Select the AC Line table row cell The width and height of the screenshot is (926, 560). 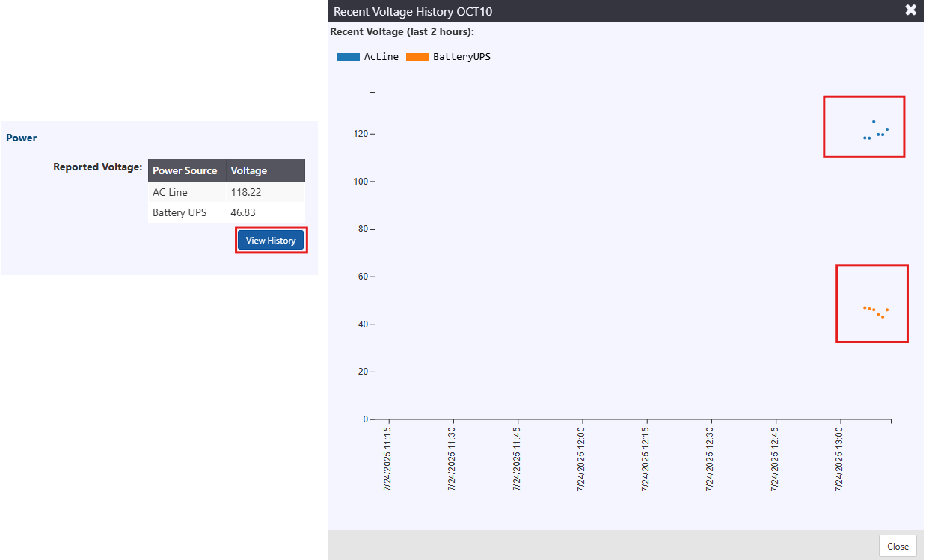(171, 192)
